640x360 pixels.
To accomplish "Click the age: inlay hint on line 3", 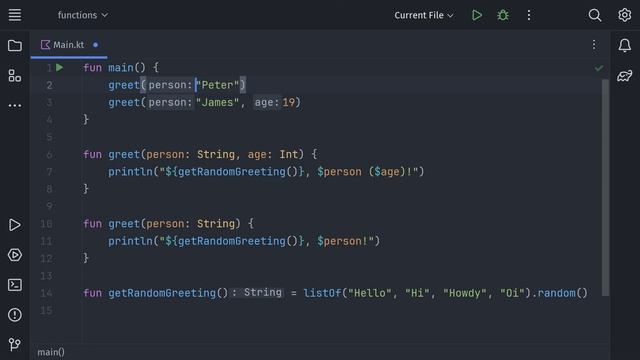I will (x=267, y=102).
